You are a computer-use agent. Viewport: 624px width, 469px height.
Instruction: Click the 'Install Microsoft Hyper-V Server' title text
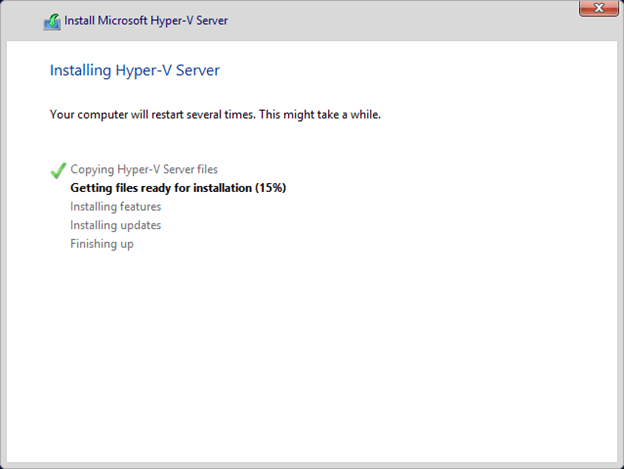pos(146,21)
